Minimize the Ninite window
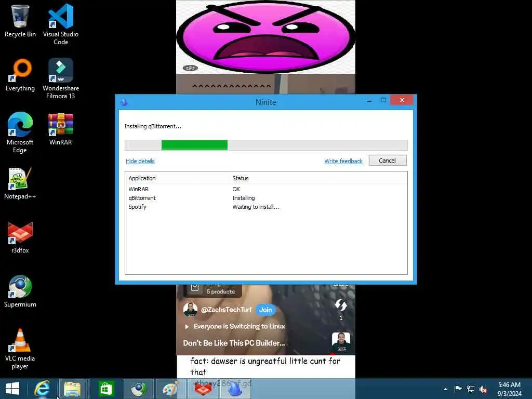This screenshot has width=532, height=399. click(369, 101)
